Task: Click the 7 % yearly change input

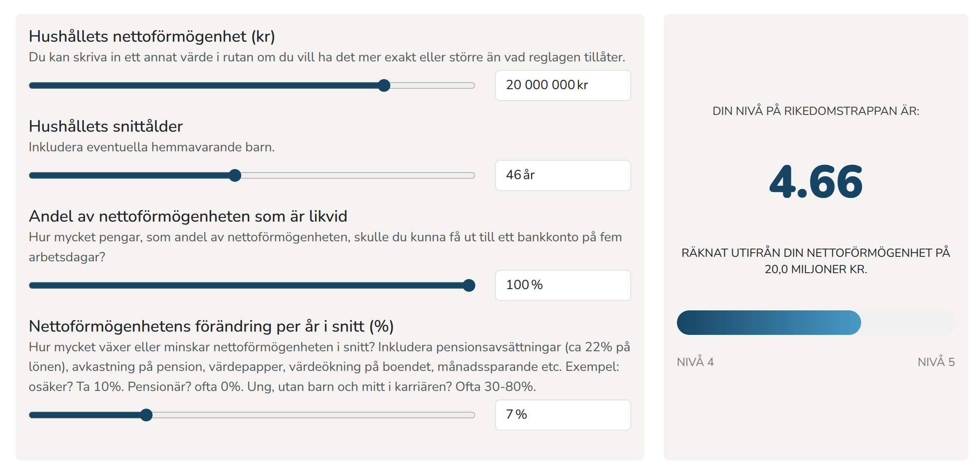Action: click(x=562, y=415)
